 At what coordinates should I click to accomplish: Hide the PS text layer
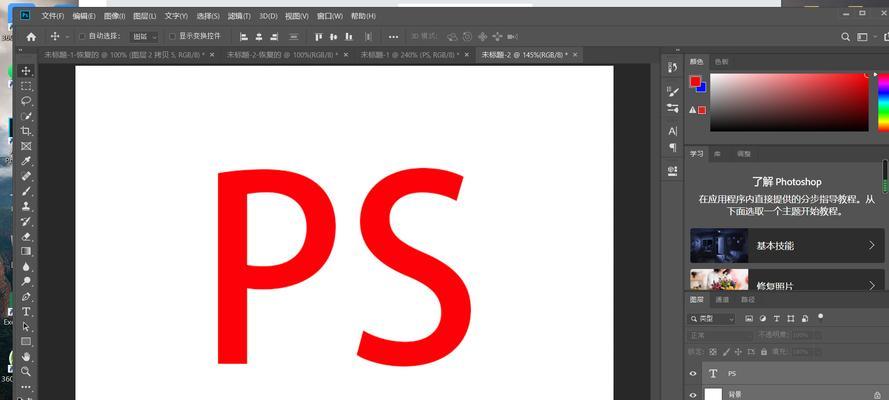point(693,373)
